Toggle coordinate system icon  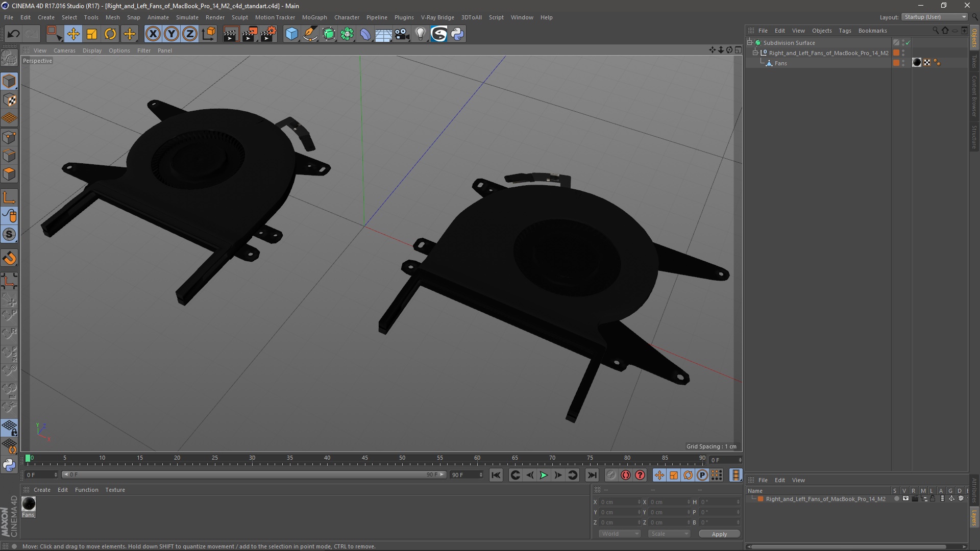click(209, 34)
